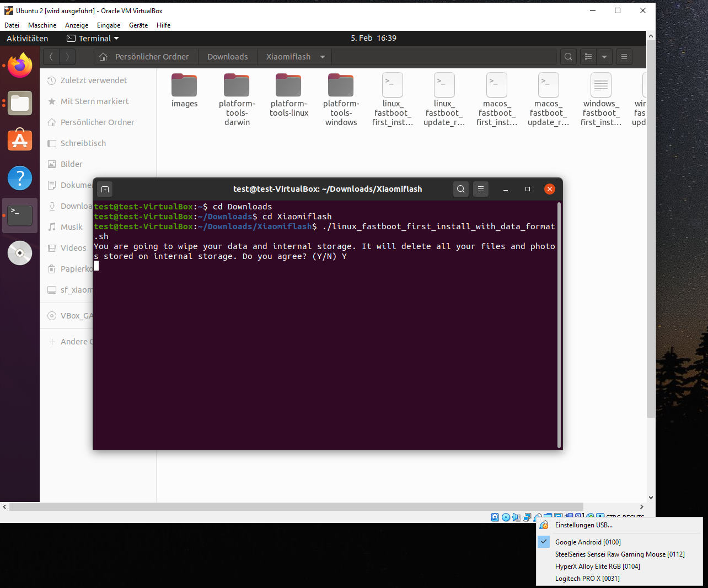708x588 pixels.
Task: Open the terminal hamburger menu
Action: pos(481,189)
